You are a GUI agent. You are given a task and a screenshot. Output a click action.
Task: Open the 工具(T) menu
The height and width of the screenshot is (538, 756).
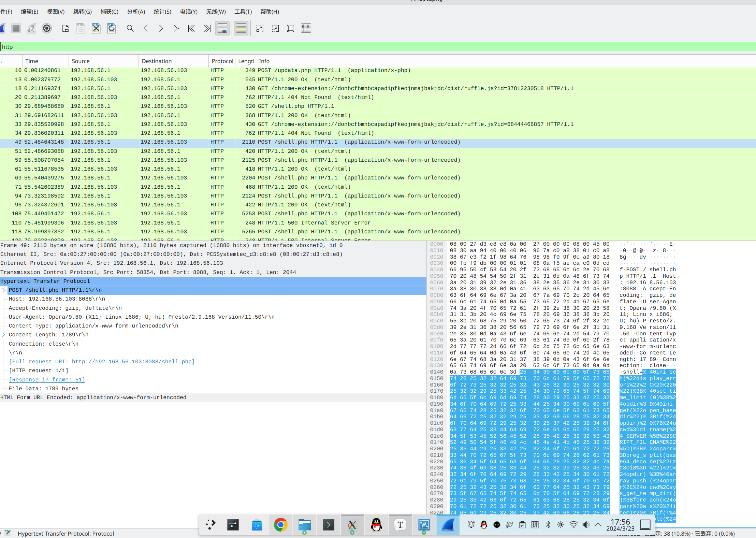(243, 12)
